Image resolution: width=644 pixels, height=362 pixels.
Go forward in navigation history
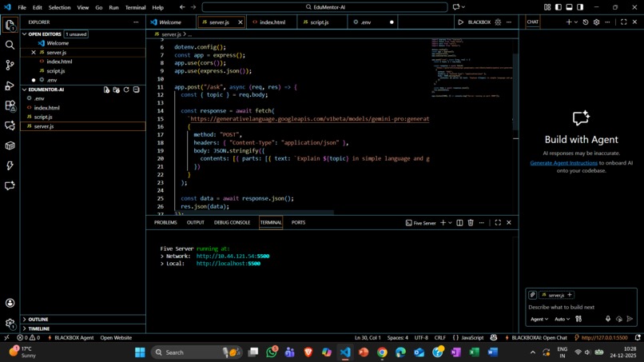(x=193, y=7)
